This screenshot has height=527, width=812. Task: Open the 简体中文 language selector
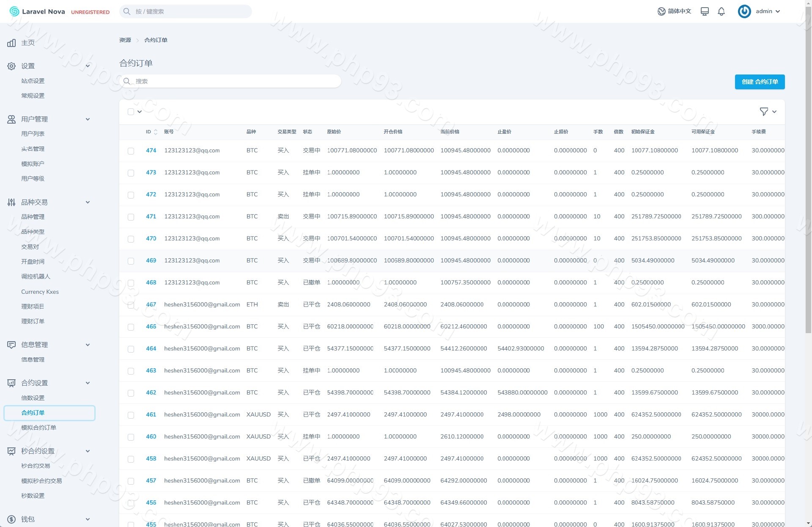pos(674,11)
